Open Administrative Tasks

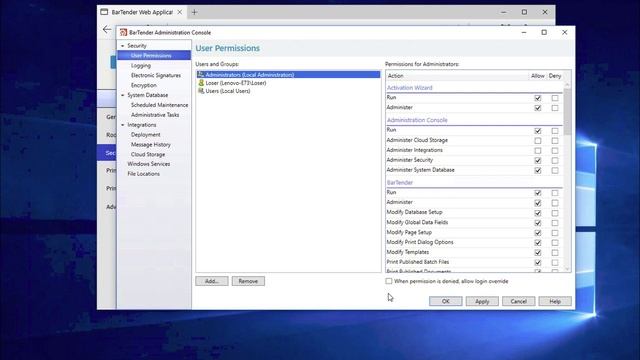click(x=155, y=115)
